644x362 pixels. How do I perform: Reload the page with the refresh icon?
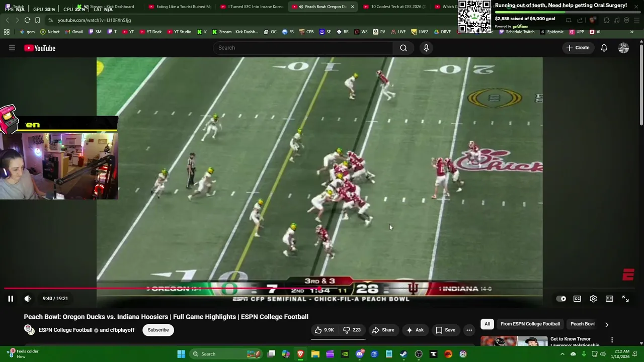tap(27, 20)
